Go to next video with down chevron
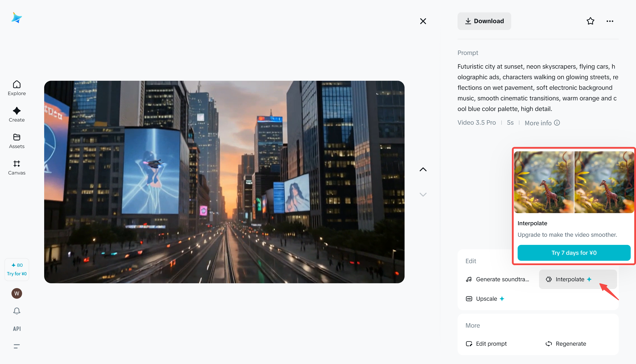 click(423, 195)
